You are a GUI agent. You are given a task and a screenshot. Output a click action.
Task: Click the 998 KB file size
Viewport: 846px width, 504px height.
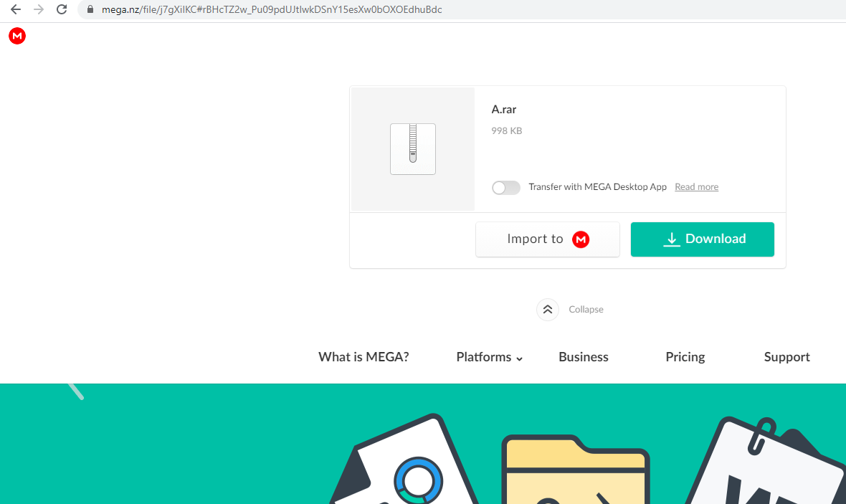pyautogui.click(x=507, y=130)
